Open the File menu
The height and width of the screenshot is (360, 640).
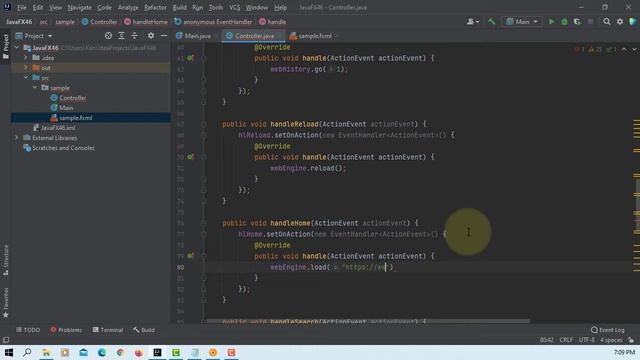[x=22, y=7]
